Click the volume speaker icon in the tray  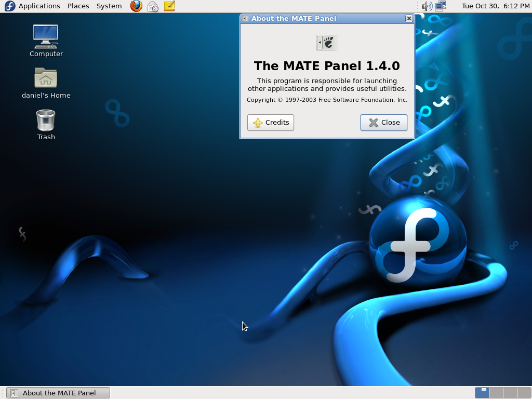pos(425,6)
